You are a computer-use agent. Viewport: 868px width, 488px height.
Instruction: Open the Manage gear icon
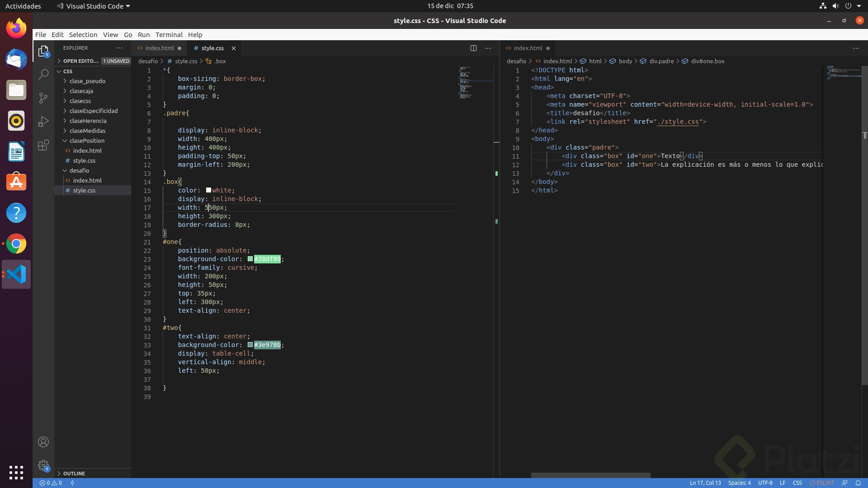point(43,465)
